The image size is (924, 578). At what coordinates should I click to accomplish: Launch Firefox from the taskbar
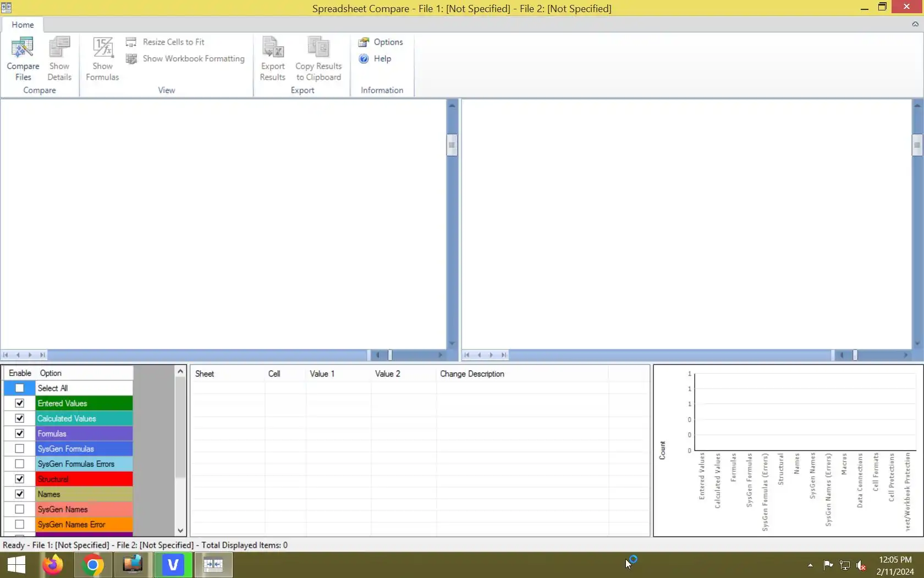coord(53,565)
